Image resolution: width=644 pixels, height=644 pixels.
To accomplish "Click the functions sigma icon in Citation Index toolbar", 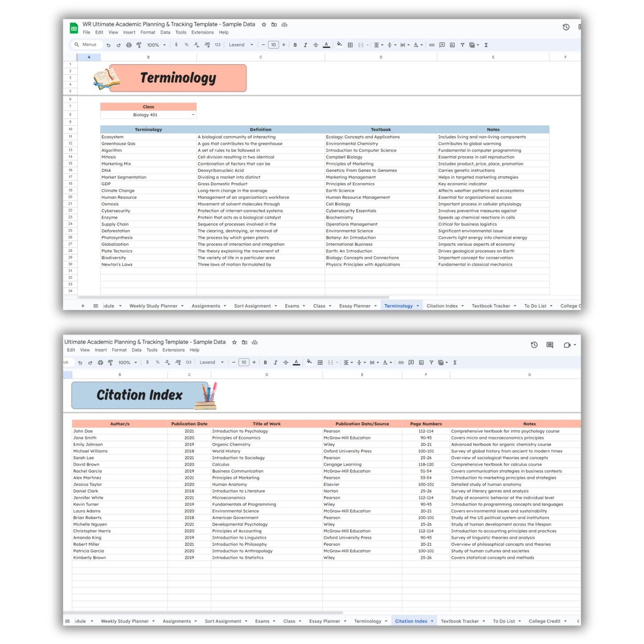I will [x=455, y=363].
